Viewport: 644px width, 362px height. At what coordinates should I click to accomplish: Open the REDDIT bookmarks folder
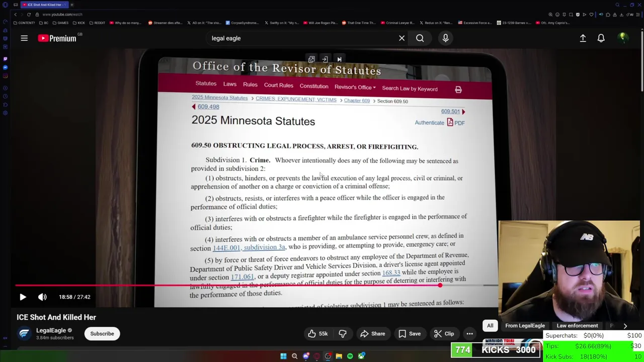point(97,23)
